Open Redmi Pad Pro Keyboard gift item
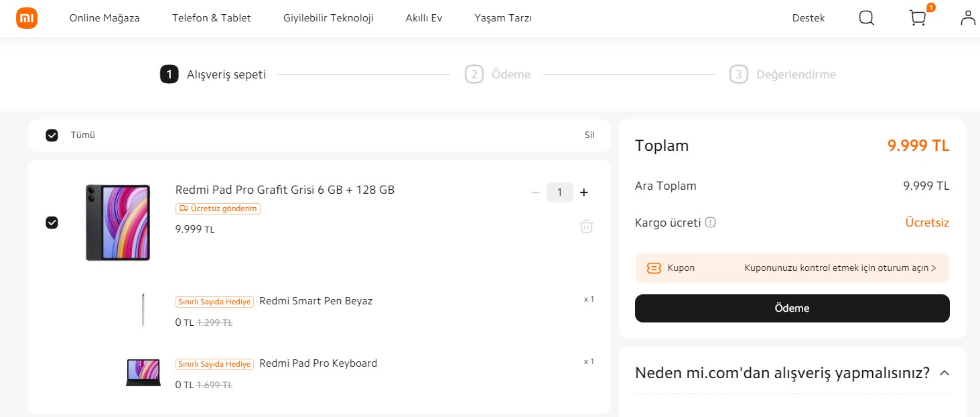This screenshot has height=417, width=980. (x=318, y=363)
